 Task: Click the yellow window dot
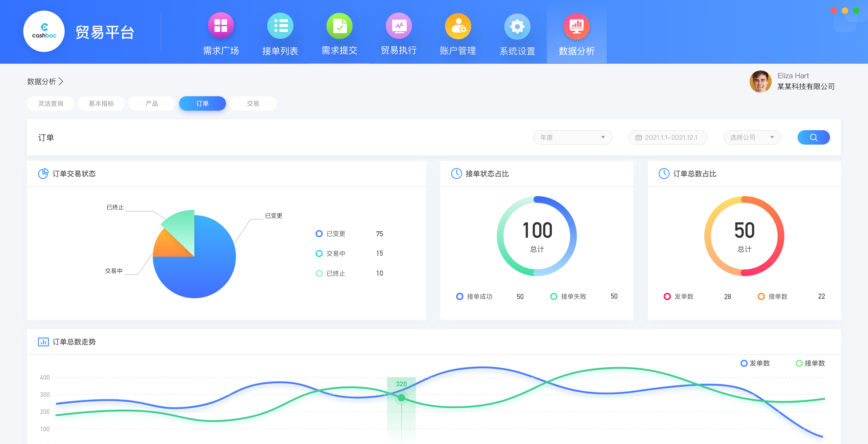click(x=845, y=11)
